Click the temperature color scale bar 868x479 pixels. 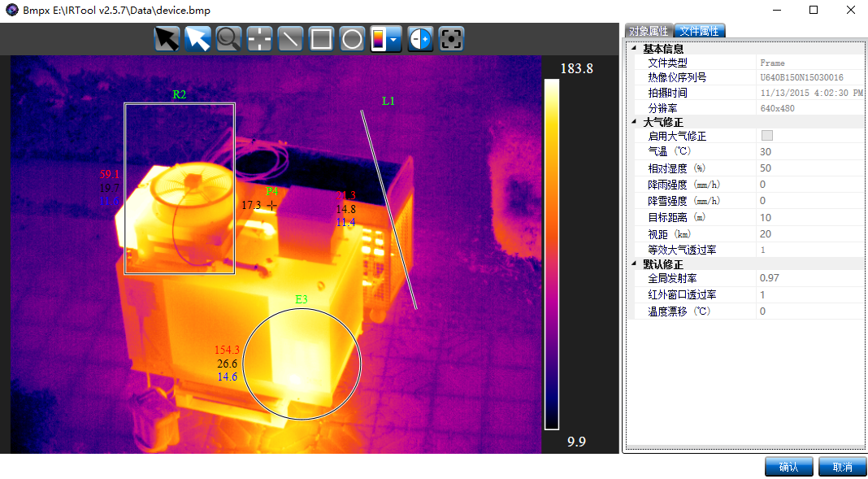552,254
